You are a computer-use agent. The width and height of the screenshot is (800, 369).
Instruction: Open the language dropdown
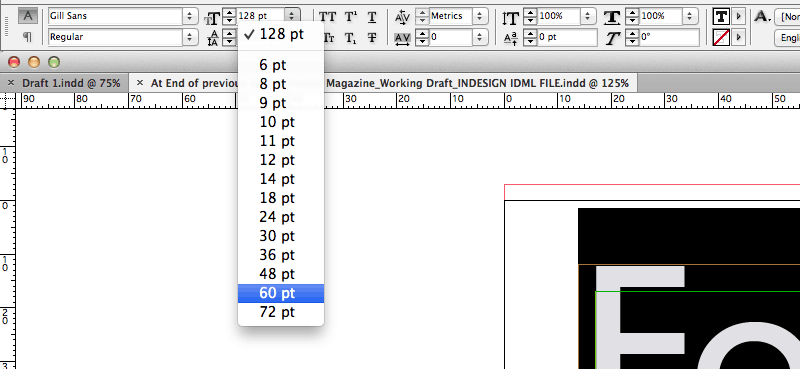click(x=787, y=37)
